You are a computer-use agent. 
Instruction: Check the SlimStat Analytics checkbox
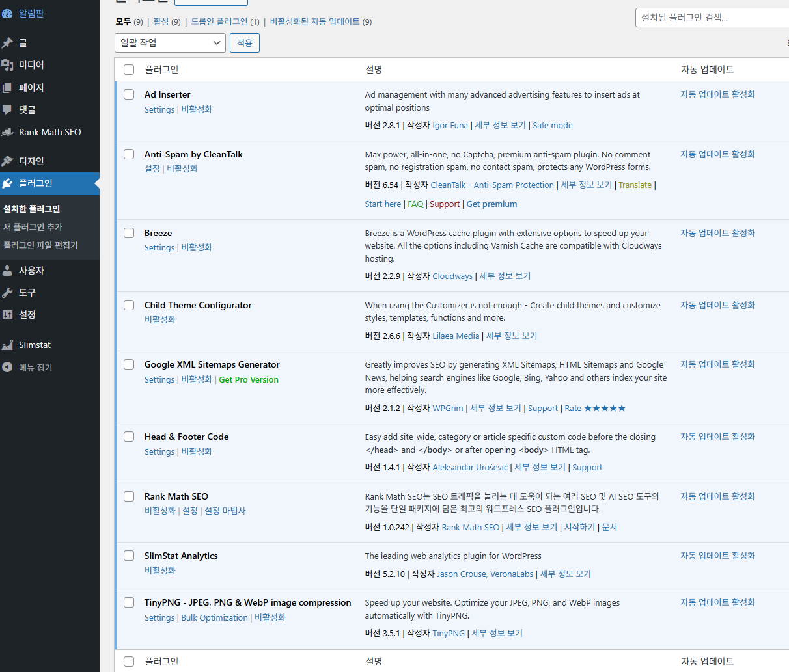(129, 556)
